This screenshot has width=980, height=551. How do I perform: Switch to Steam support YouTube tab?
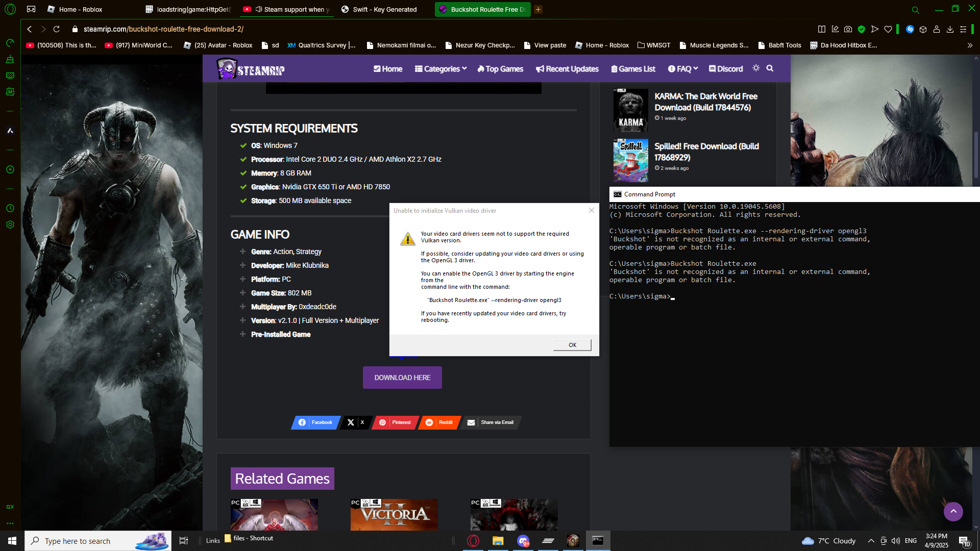(x=286, y=9)
